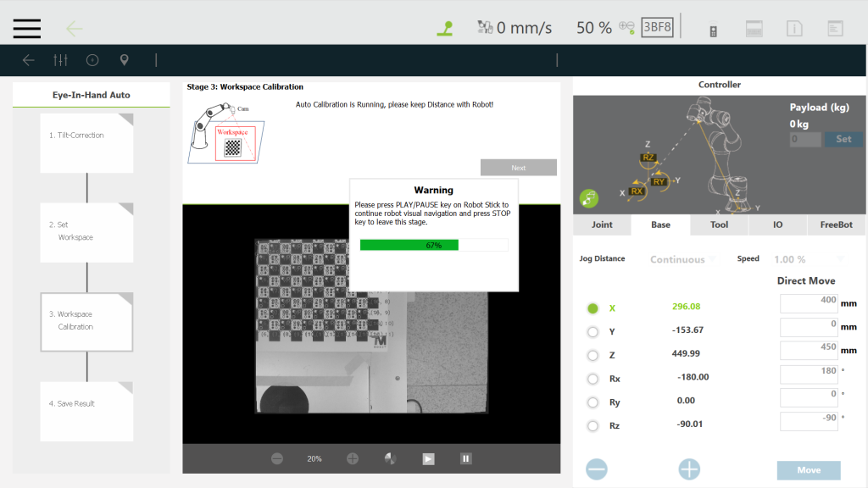Select the Z axis radio button
Image resolution: width=868 pixels, height=488 pixels.
(593, 355)
